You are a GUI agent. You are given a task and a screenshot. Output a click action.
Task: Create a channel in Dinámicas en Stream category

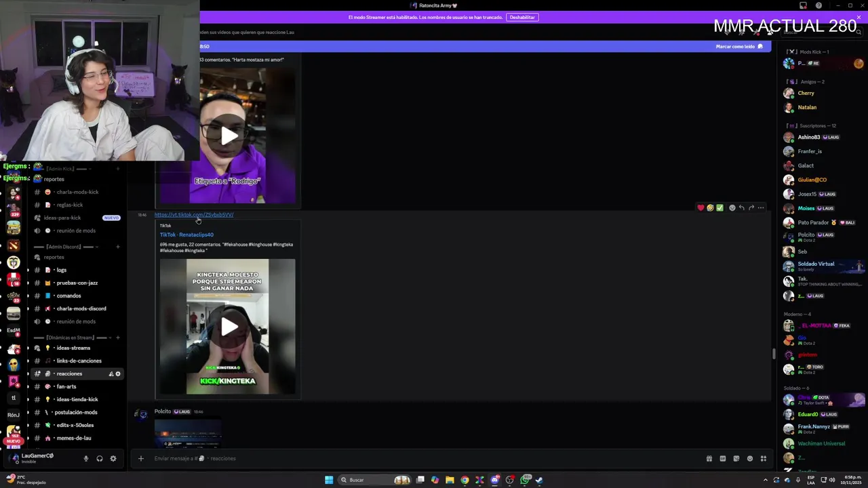tap(118, 338)
